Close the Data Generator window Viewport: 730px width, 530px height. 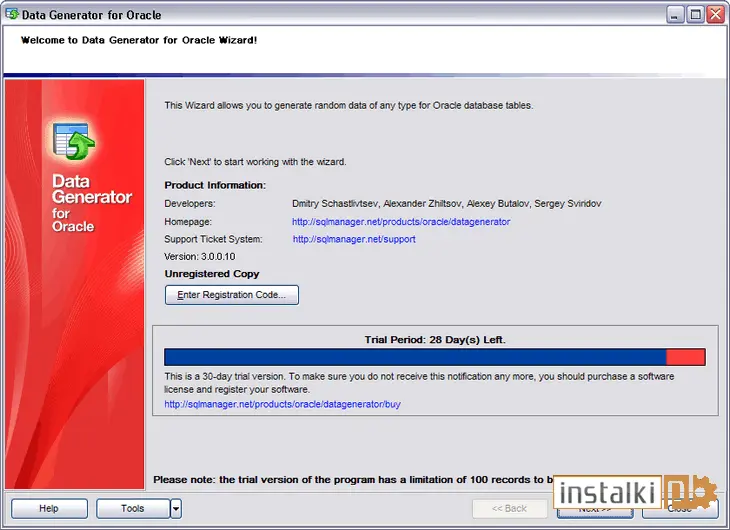(716, 14)
